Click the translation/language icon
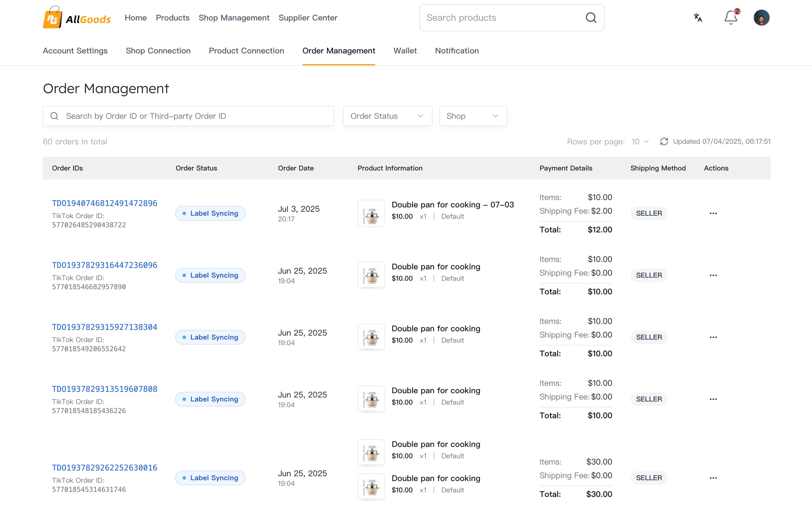 (x=698, y=17)
